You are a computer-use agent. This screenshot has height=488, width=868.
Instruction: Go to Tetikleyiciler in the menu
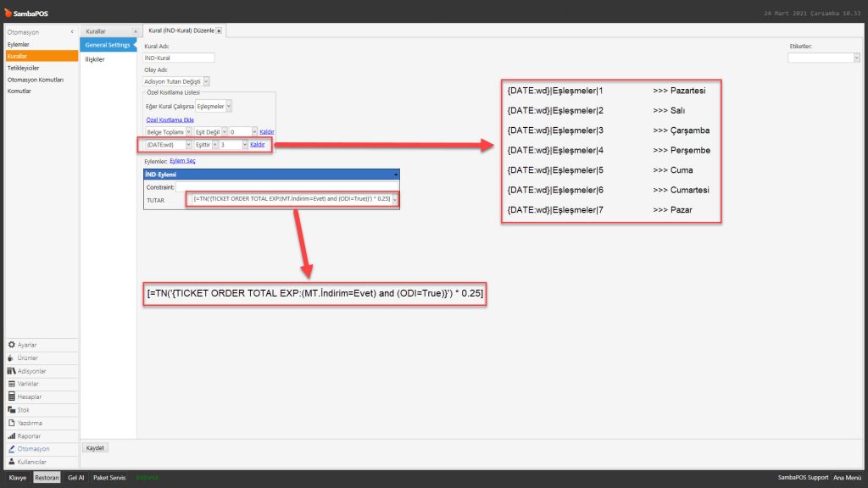tap(24, 68)
